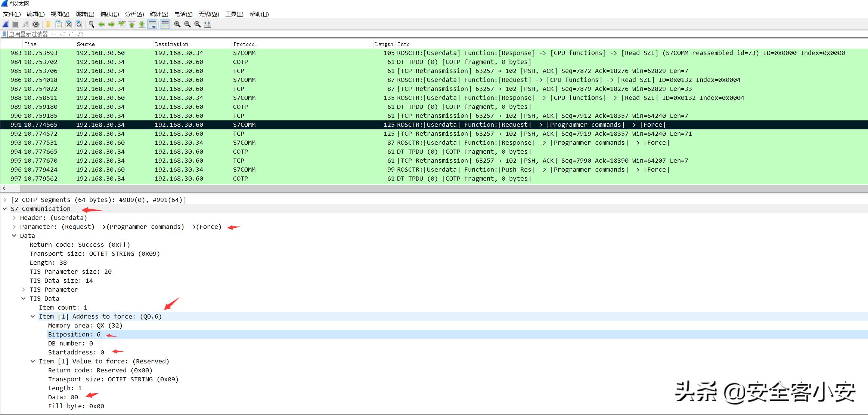Image resolution: width=868 pixels, height=415 pixels.
Task: Click the Source column header
Action: [x=86, y=44]
